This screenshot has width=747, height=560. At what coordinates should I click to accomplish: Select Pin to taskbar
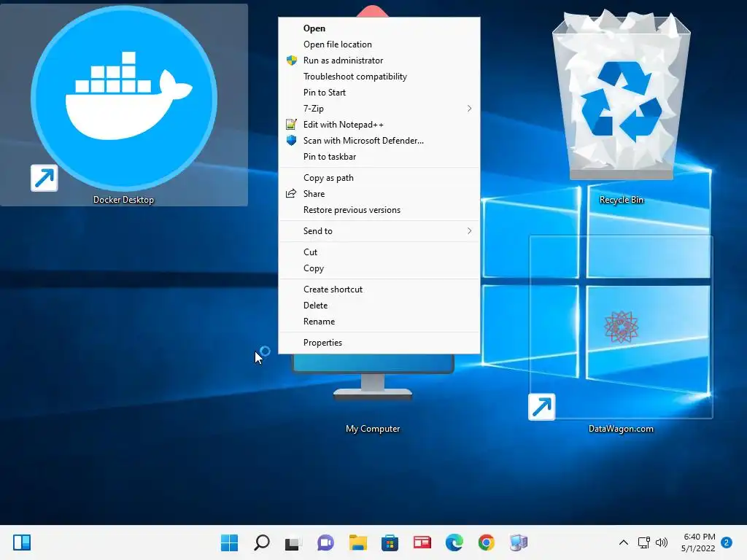(x=379, y=157)
